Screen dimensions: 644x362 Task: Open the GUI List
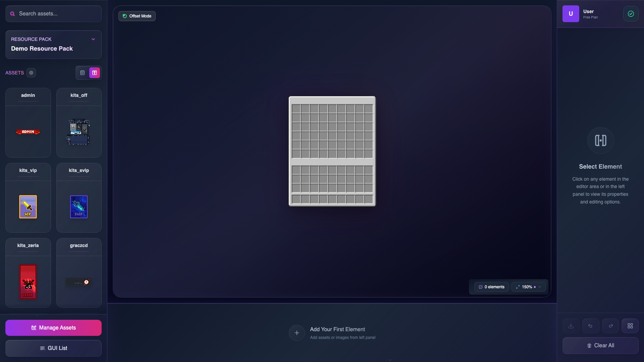coord(53,348)
